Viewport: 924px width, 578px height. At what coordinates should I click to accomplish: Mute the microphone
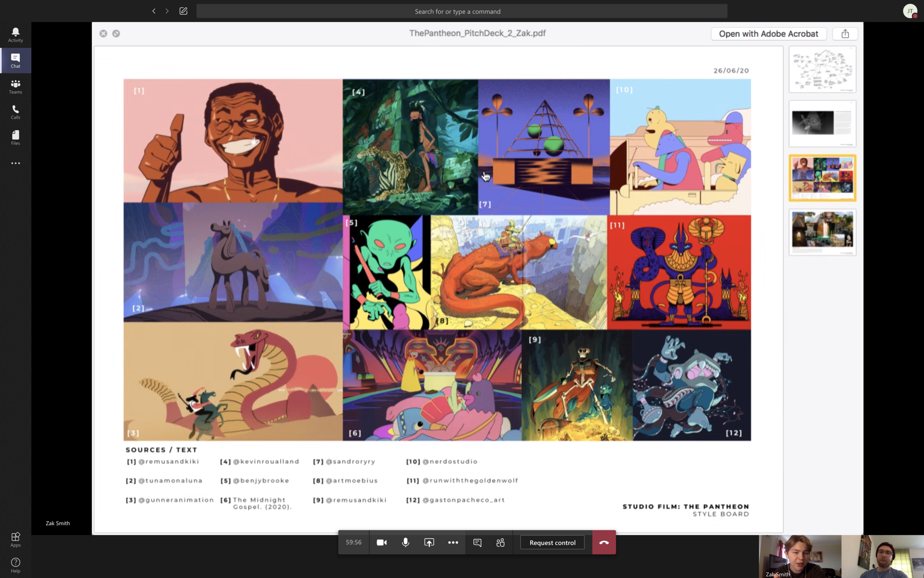(x=405, y=542)
